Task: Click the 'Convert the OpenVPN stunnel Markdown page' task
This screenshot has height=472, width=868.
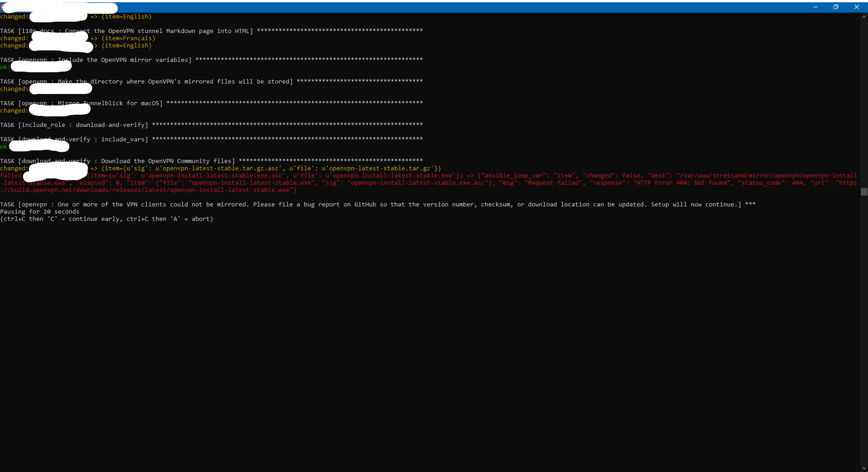Action: pos(212,31)
